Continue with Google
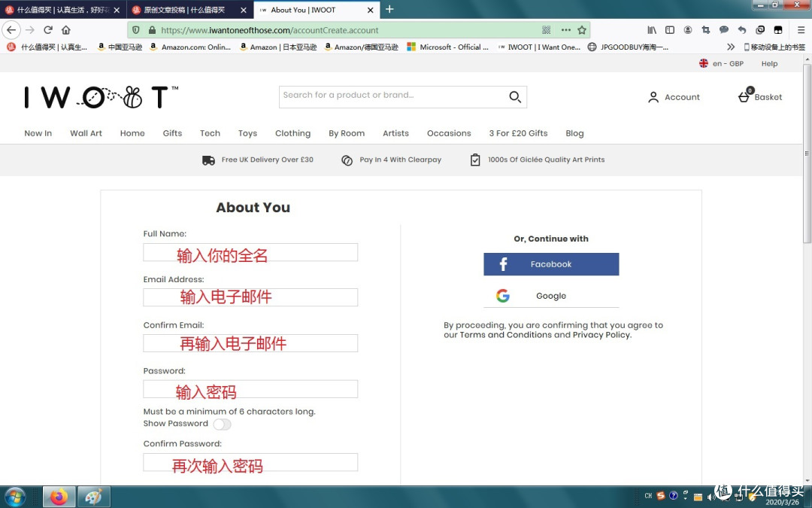This screenshot has height=508, width=812. pos(551,296)
